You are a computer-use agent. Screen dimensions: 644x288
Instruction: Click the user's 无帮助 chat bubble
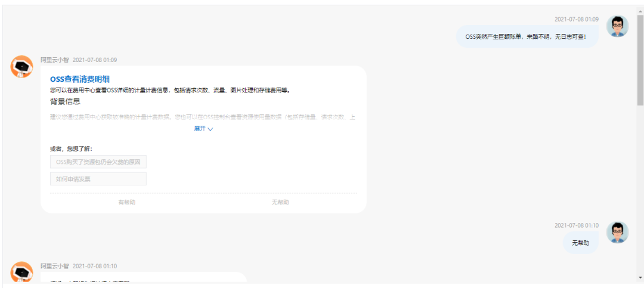[580, 243]
